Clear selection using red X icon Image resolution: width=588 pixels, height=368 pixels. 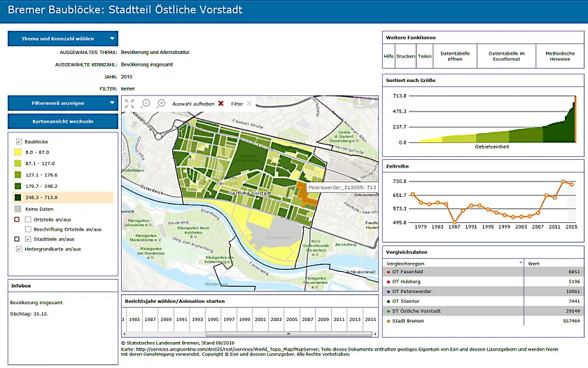(221, 104)
